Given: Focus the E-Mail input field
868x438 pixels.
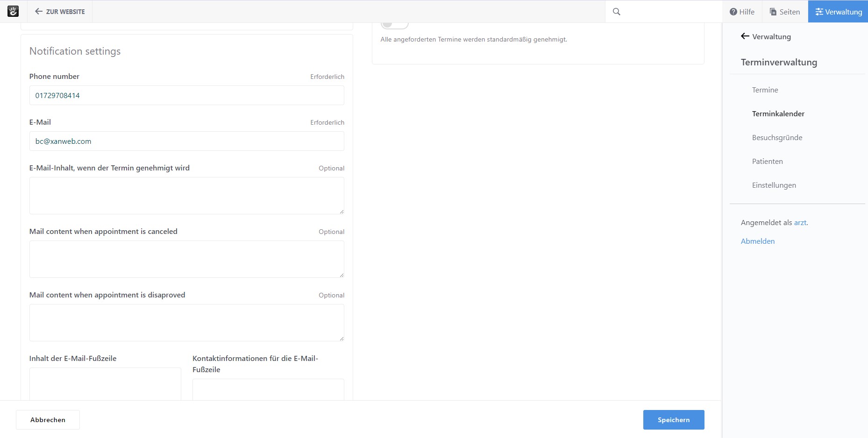Looking at the screenshot, I should (x=187, y=141).
